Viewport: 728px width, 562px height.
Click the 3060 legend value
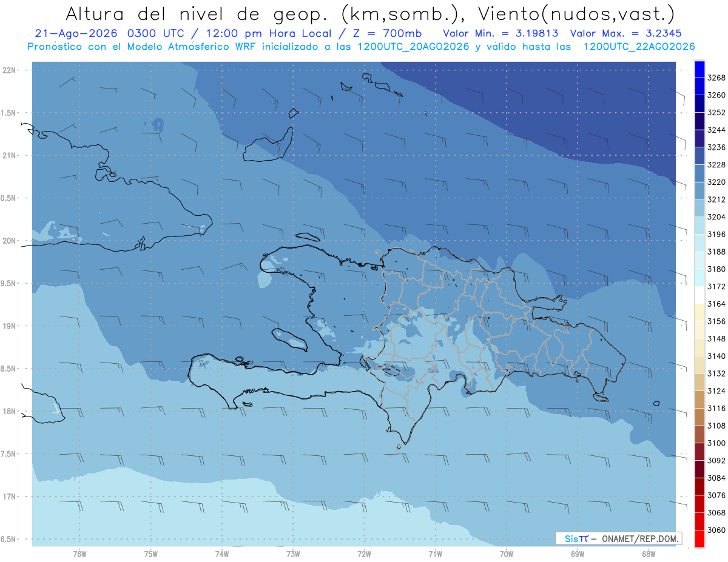[x=716, y=530]
